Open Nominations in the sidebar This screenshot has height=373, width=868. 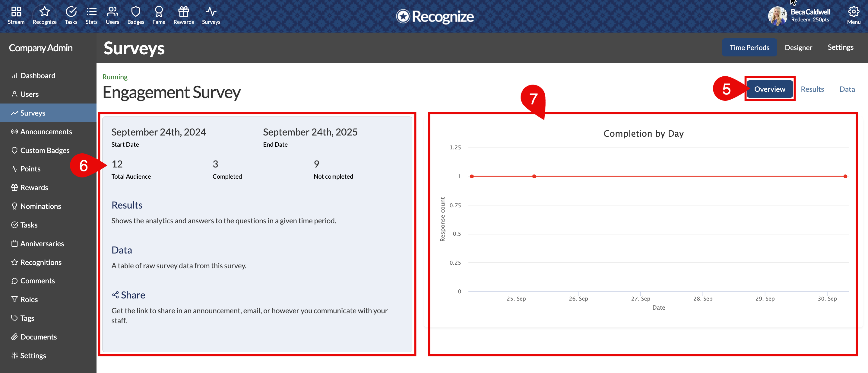48,206
